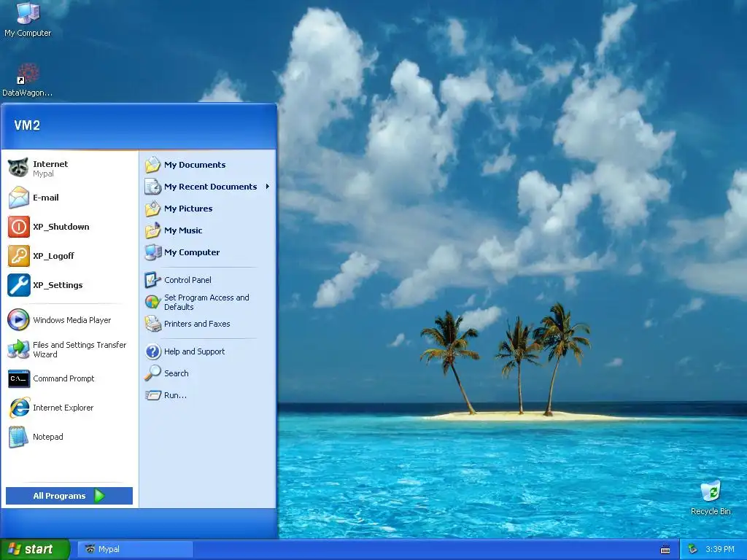Click the XP_Shutdown label
The height and width of the screenshot is (560, 747).
click(x=61, y=227)
